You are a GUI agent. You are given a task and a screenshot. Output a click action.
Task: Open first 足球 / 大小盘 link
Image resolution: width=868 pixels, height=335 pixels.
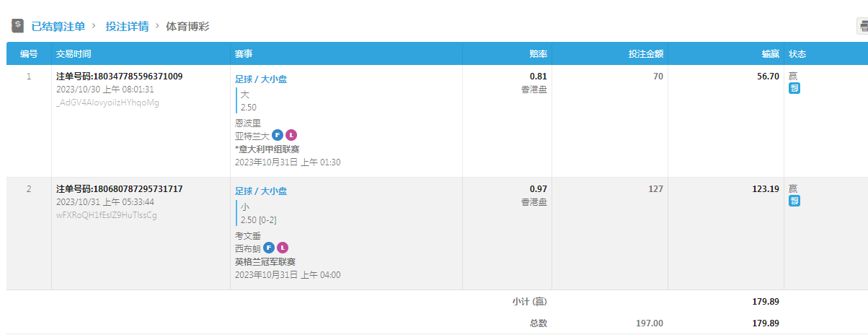tap(261, 79)
